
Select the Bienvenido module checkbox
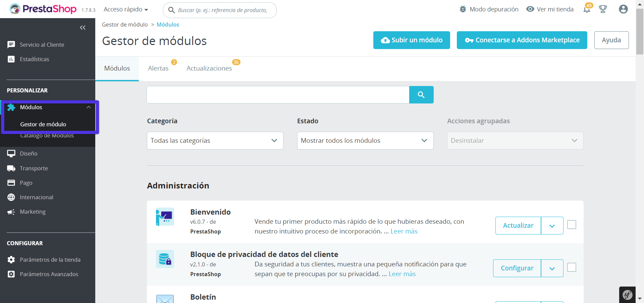572,225
